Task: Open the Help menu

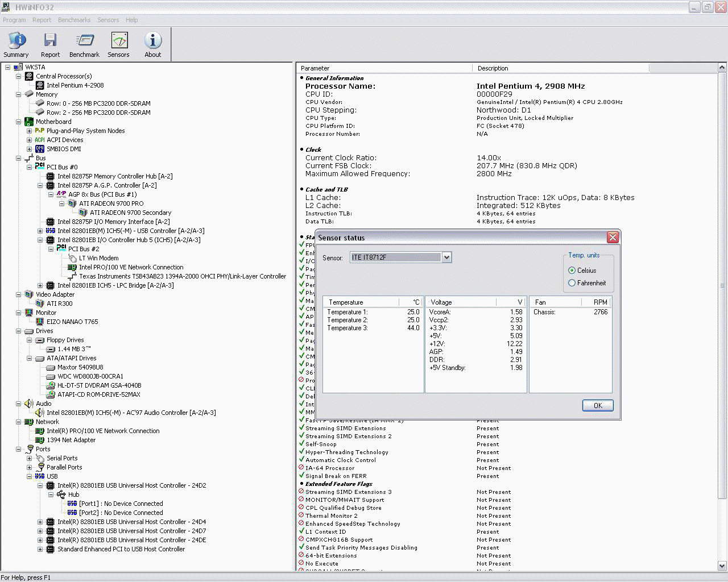Action: pos(131,20)
